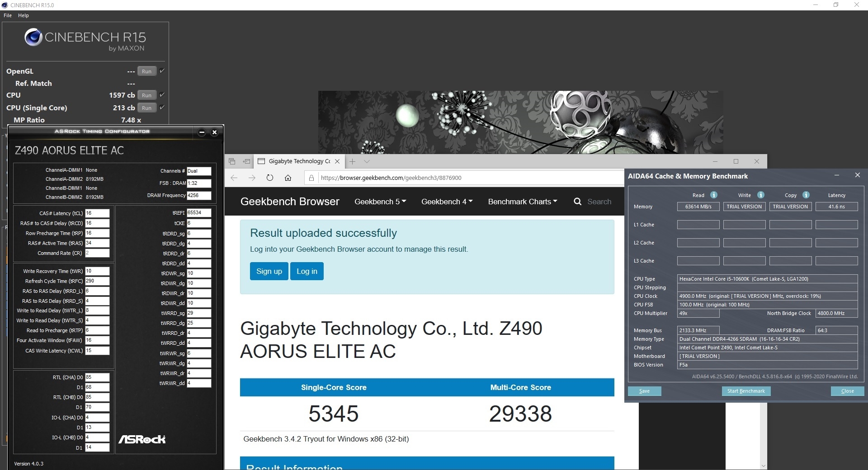Click the tFAW Four Activate Window field

pyautogui.click(x=97, y=340)
